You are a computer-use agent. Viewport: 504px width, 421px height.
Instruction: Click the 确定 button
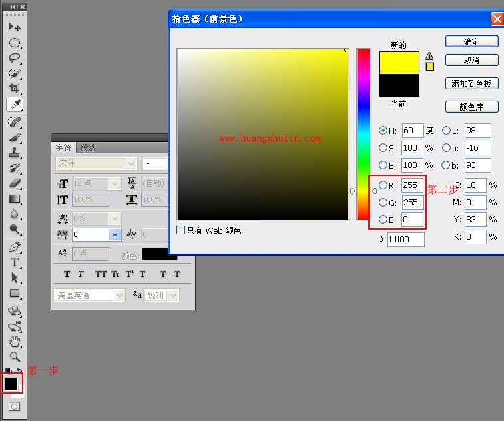coord(471,41)
